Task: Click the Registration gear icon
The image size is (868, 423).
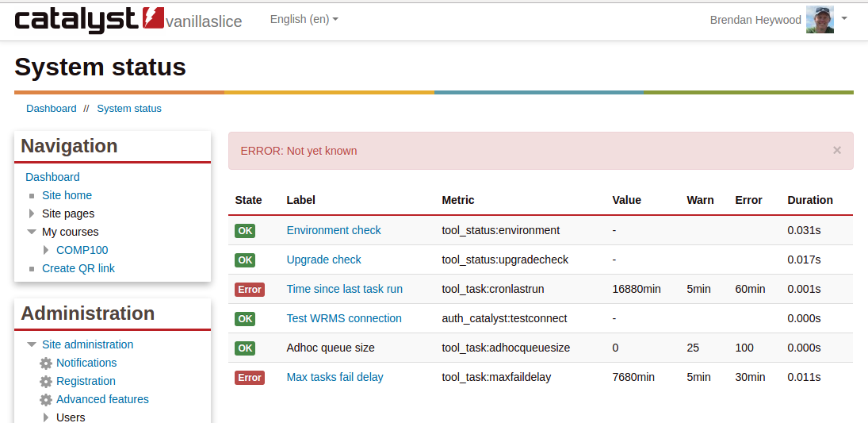Action: (x=46, y=382)
